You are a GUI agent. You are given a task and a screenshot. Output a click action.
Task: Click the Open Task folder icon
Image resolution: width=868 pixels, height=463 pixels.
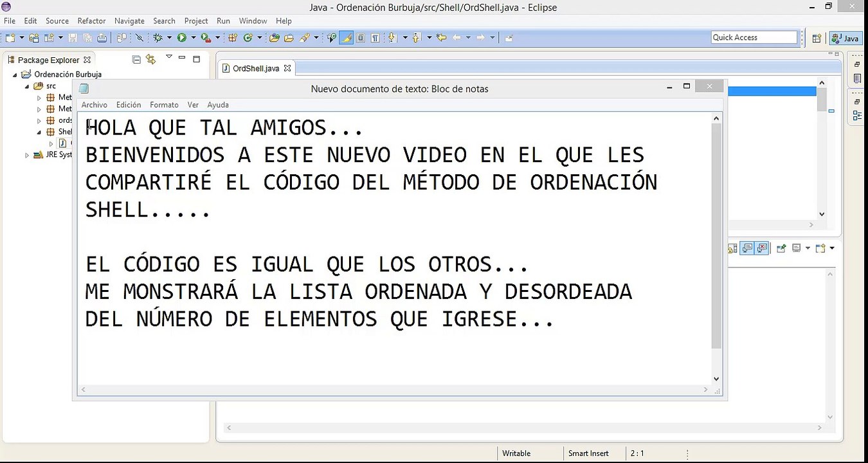click(x=289, y=38)
